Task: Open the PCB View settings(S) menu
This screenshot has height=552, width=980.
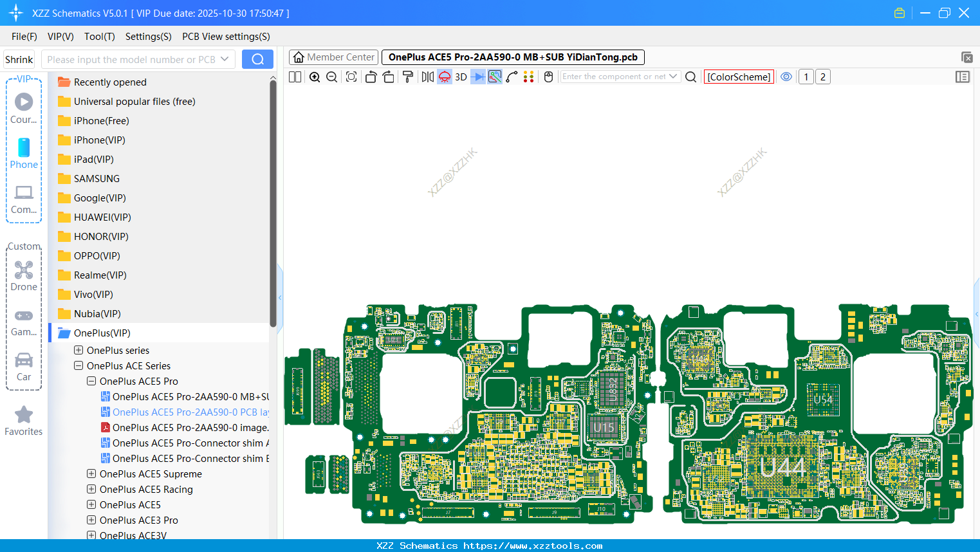Action: coord(226,36)
